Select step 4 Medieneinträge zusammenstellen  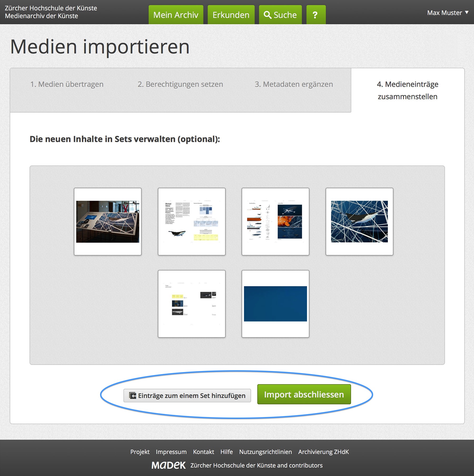pos(407,90)
